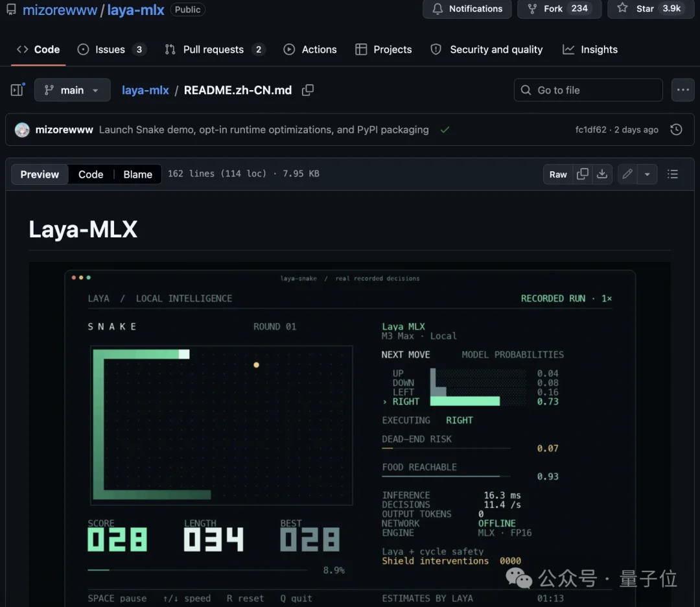Screen dimensions: 700x607
Task: Open the mizorewww owner profile link
Action: click(x=60, y=10)
